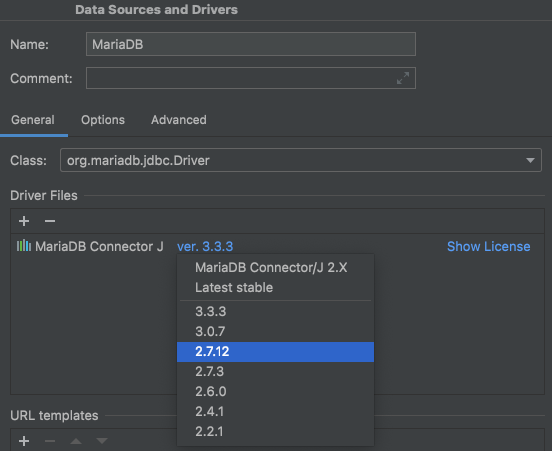Click the URL templates section label

[54, 415]
